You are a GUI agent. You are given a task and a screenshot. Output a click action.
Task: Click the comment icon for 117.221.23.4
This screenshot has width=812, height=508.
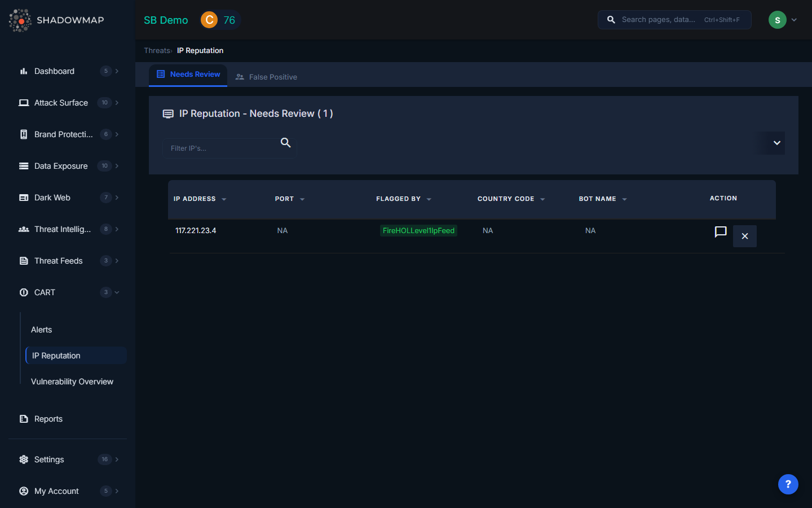tap(720, 232)
